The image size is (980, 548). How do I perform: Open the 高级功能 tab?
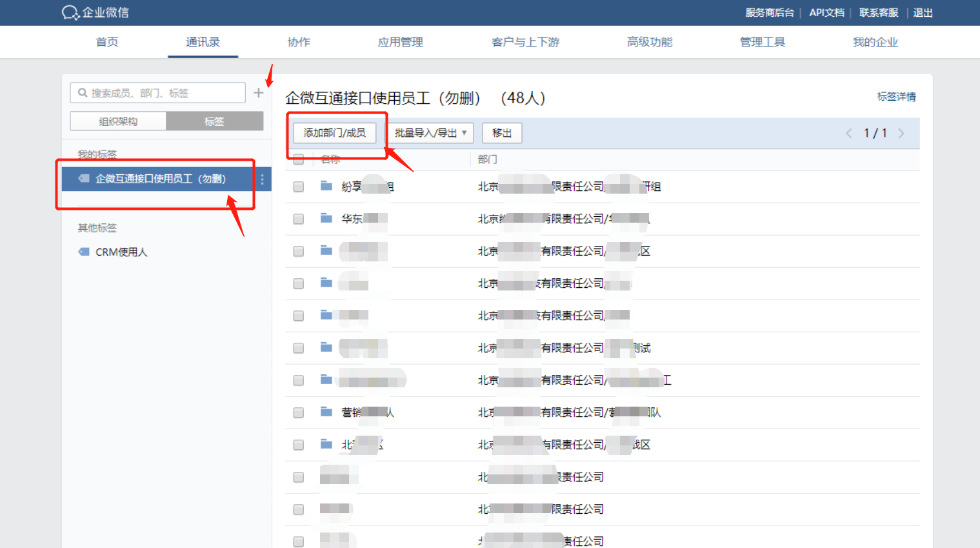649,42
